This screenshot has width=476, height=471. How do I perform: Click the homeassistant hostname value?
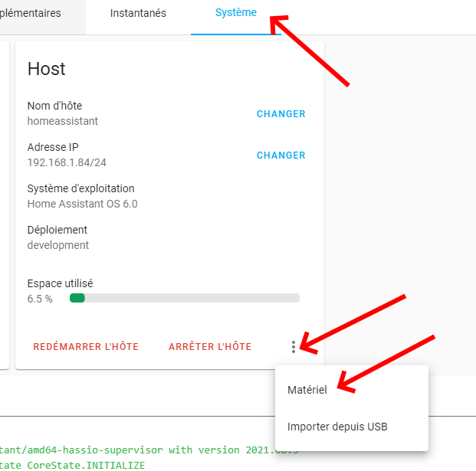click(63, 121)
